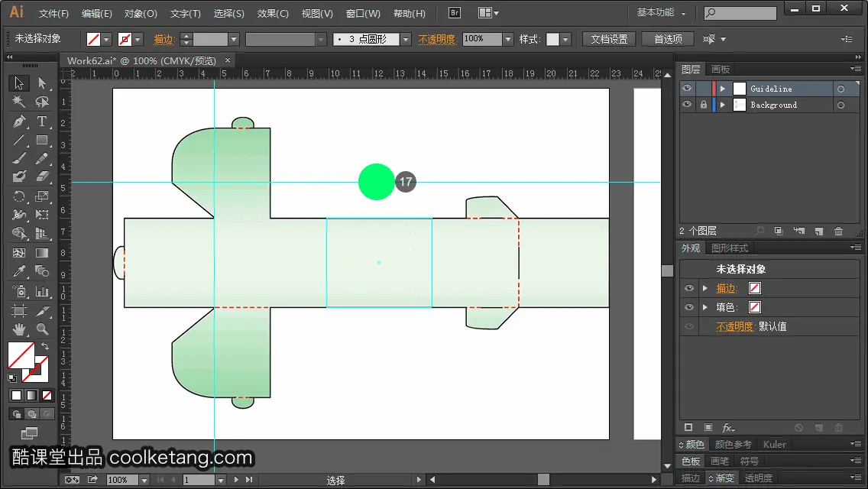The image size is (868, 489).
Task: Open the 窗口(W) menu
Action: click(363, 13)
